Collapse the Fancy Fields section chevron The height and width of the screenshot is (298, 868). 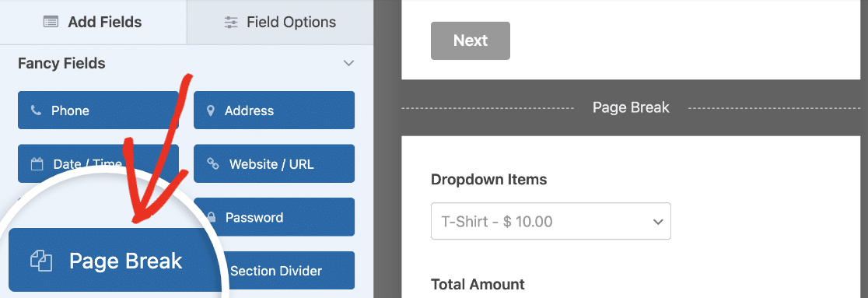[x=348, y=63]
